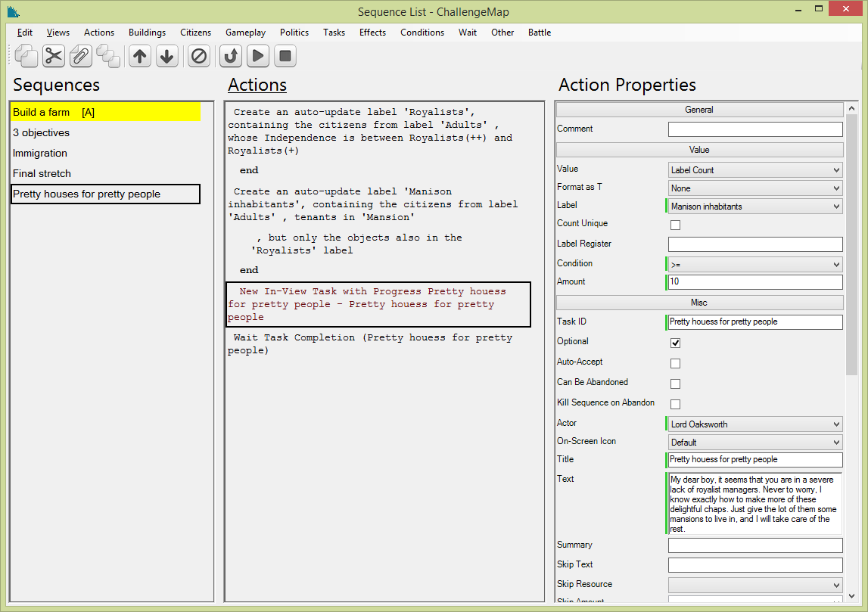The height and width of the screenshot is (612, 868).
Task: Collapse the General section header
Action: click(700, 110)
